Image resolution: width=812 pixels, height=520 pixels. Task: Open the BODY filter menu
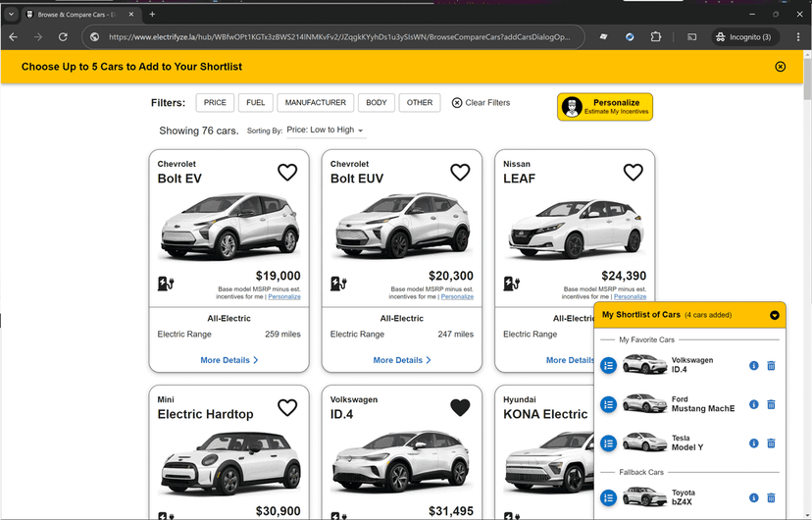(377, 103)
